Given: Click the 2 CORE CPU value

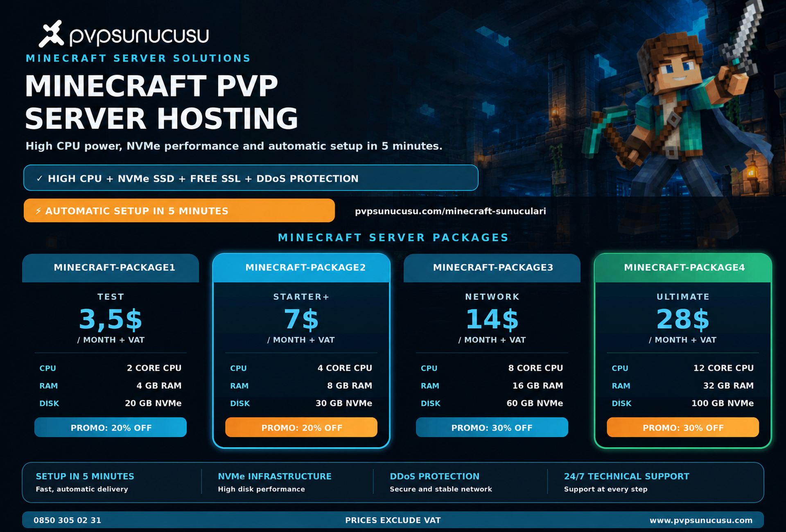Looking at the screenshot, I should point(154,368).
